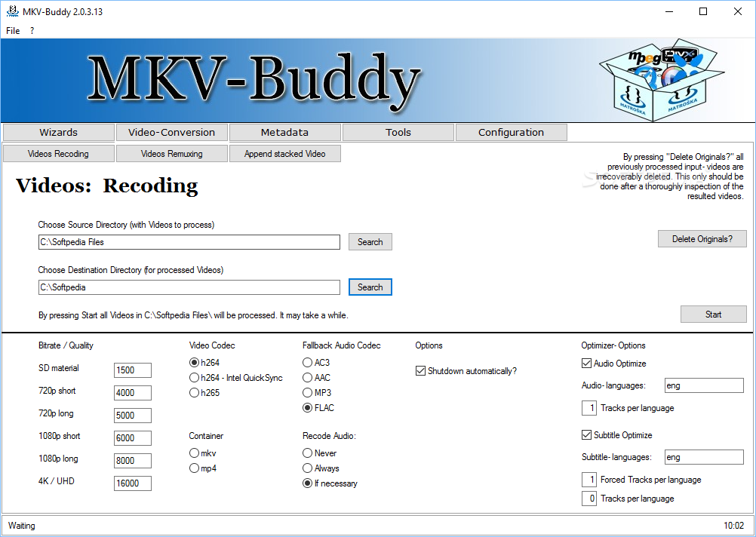This screenshot has height=537, width=756.
Task: Click Search next to Destination Directory
Action: click(370, 287)
